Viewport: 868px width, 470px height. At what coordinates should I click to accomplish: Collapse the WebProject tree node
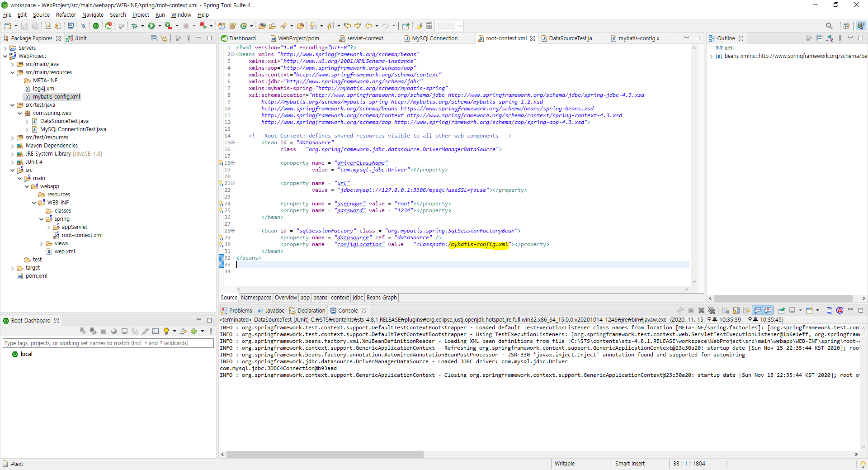pos(5,56)
